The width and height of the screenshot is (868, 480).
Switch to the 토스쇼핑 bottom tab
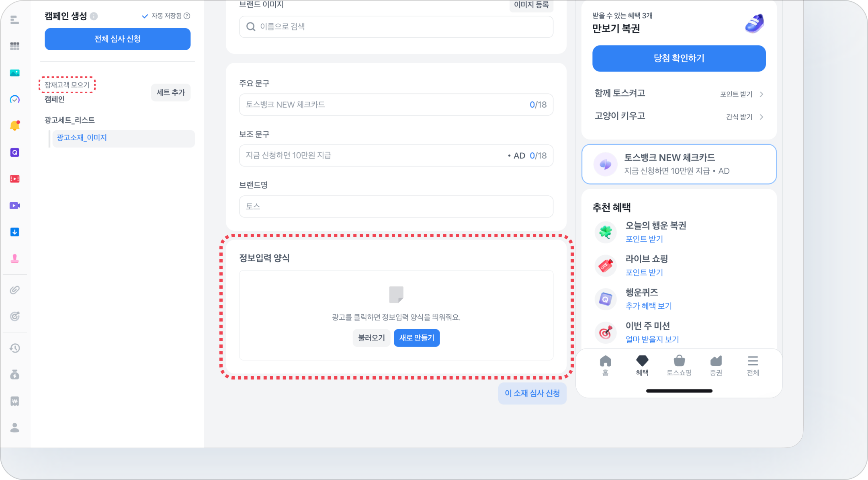679,365
